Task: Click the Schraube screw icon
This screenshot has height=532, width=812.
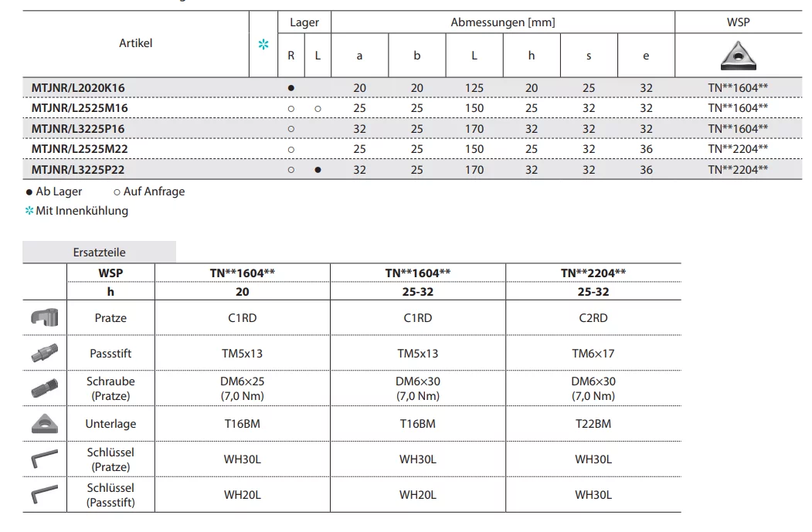Action: point(44,388)
